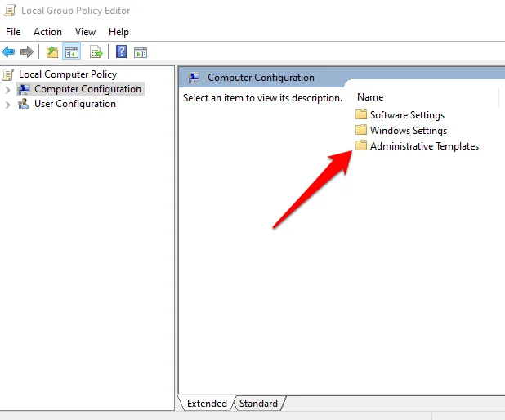Select Computer Configuration in the tree
This screenshot has height=420, width=505.
click(x=87, y=89)
